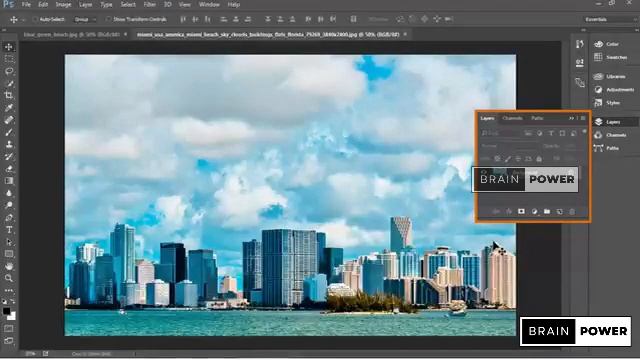The image size is (640, 360).
Task: Open the Normal blend mode dropdown
Action: coord(509,146)
